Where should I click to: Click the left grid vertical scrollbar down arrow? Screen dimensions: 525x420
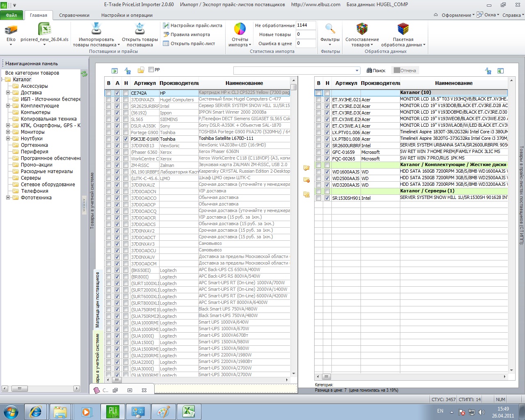click(294, 373)
